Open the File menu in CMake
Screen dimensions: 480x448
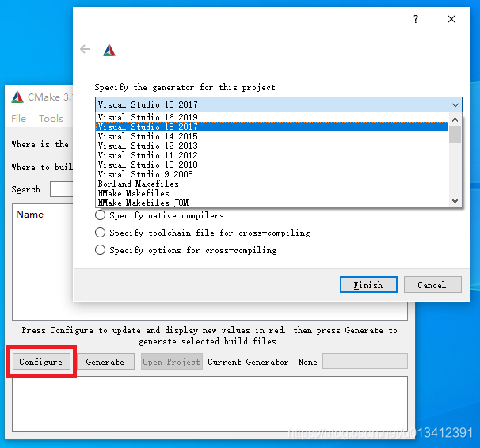coord(19,119)
